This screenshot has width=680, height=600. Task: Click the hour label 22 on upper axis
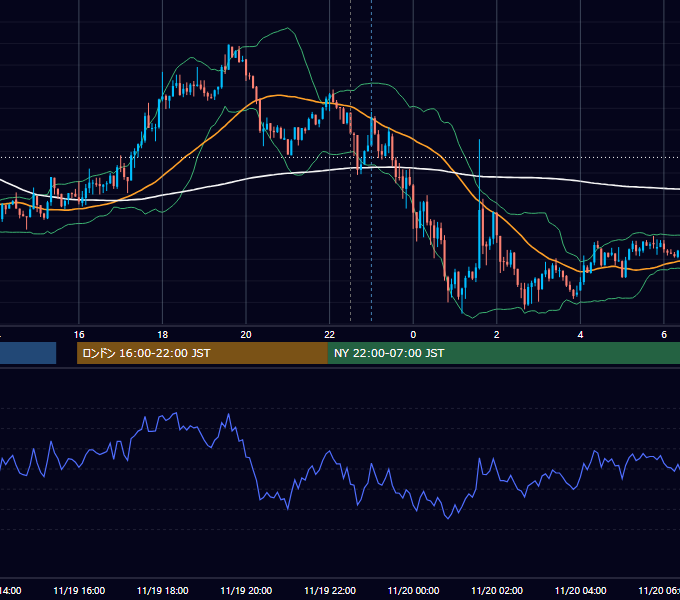(330, 335)
